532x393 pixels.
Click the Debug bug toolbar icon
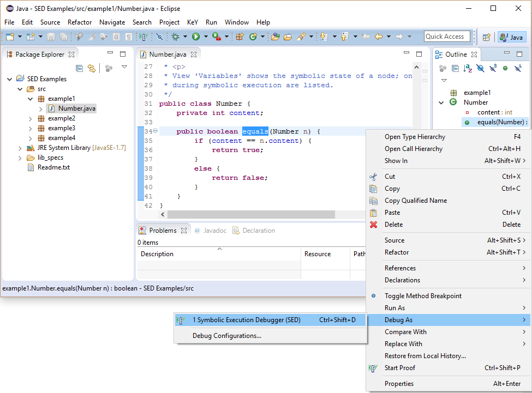pos(175,37)
